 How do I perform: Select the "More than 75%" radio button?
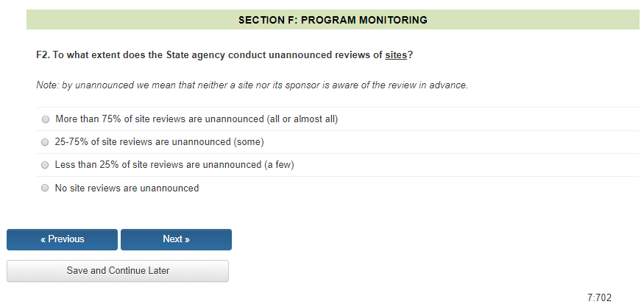click(x=46, y=119)
